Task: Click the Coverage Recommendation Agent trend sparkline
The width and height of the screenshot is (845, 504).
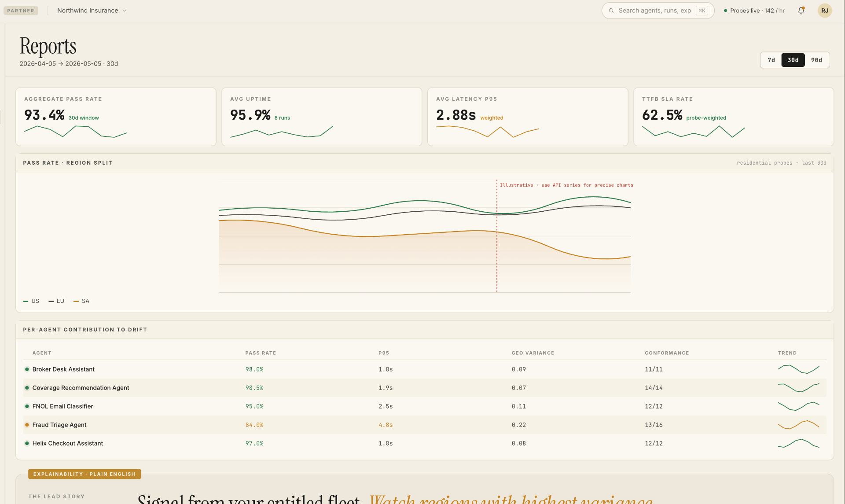Action: click(x=799, y=388)
